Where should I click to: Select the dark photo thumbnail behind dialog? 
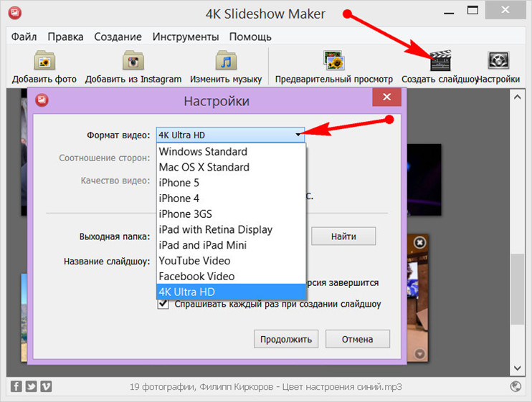424,180
